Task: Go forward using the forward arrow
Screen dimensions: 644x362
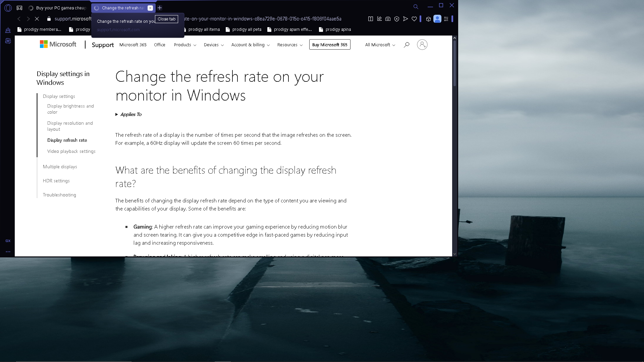Action: coord(28,19)
